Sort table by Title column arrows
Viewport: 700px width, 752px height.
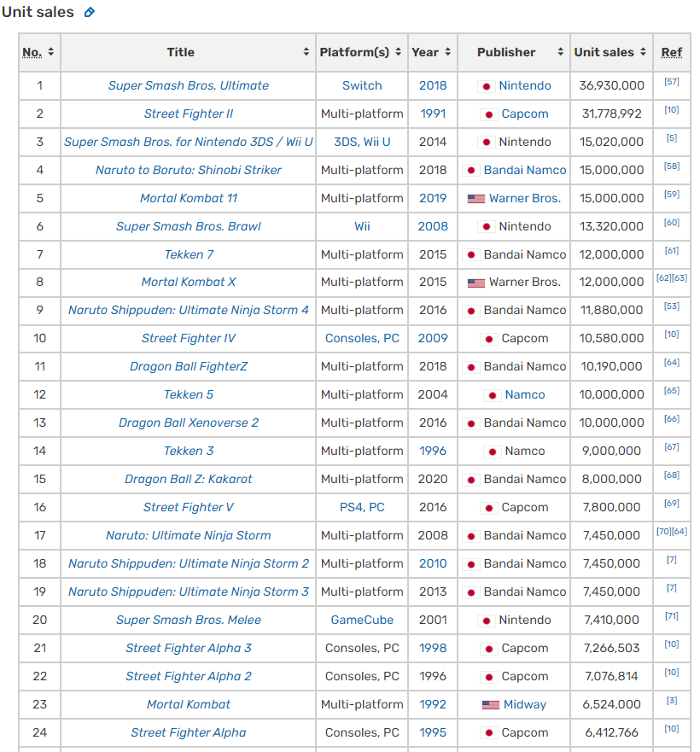(306, 52)
